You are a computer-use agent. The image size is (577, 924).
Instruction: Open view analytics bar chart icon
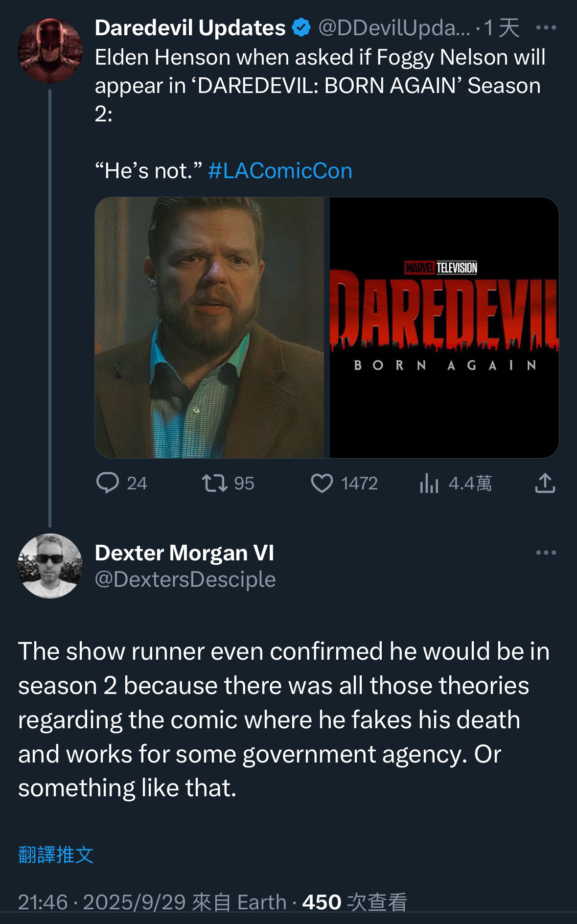coord(429,483)
